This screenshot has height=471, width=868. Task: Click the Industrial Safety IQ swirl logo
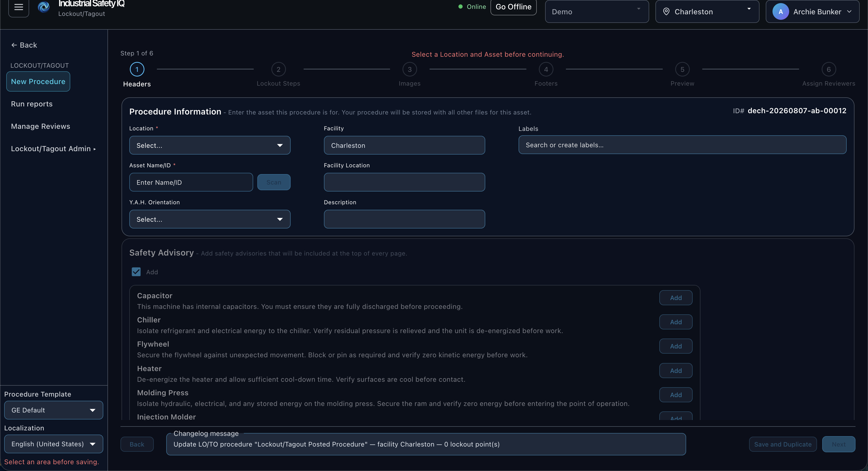44,7
